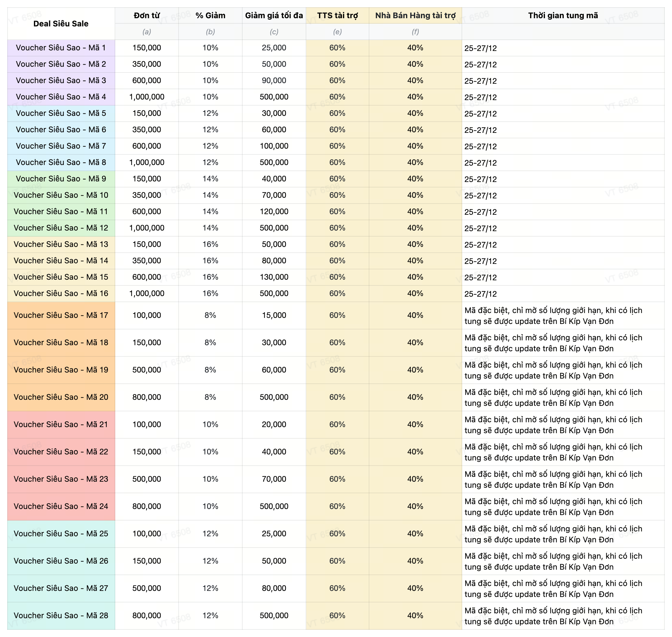The height and width of the screenshot is (637, 672).
Task: Select the Voucher Siêu Sao - Mã 28 cell
Action: pyautogui.click(x=61, y=615)
